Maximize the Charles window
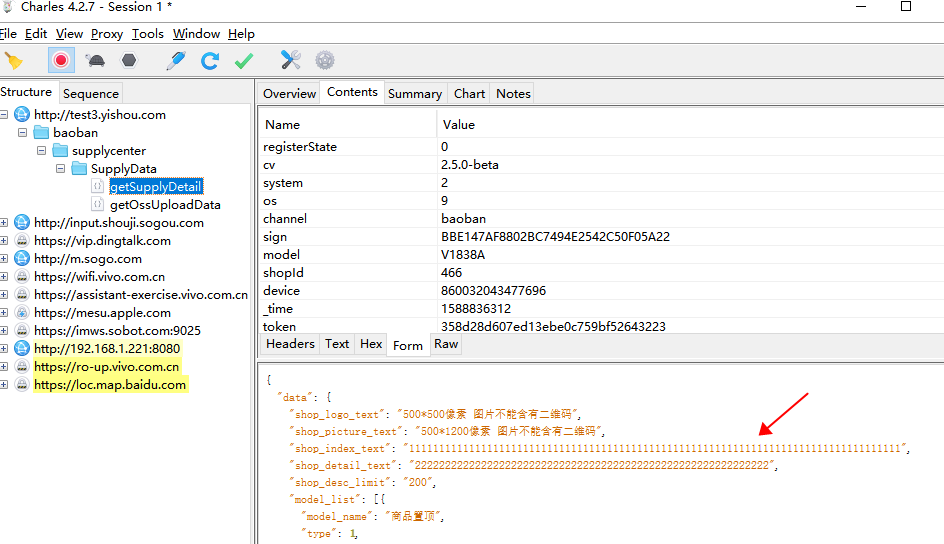This screenshot has height=544, width=944. 905,7
